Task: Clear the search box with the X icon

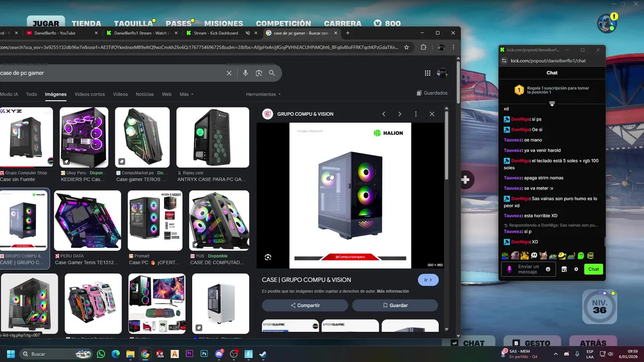Action: [x=229, y=73]
